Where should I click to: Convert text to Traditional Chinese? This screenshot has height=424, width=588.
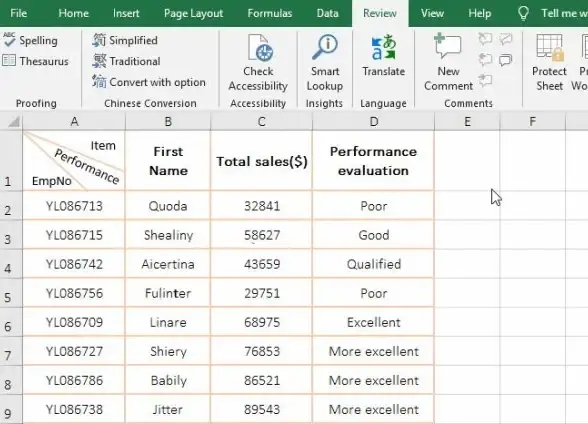pyautogui.click(x=126, y=61)
